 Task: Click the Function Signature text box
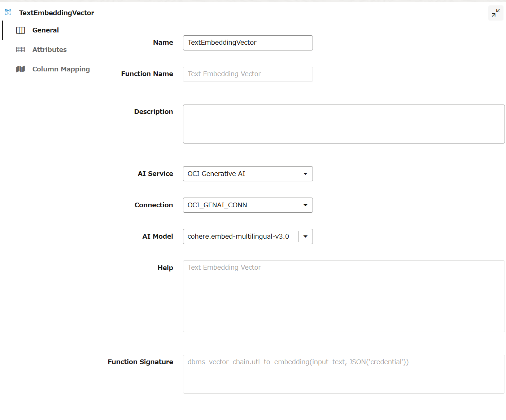pos(344,374)
